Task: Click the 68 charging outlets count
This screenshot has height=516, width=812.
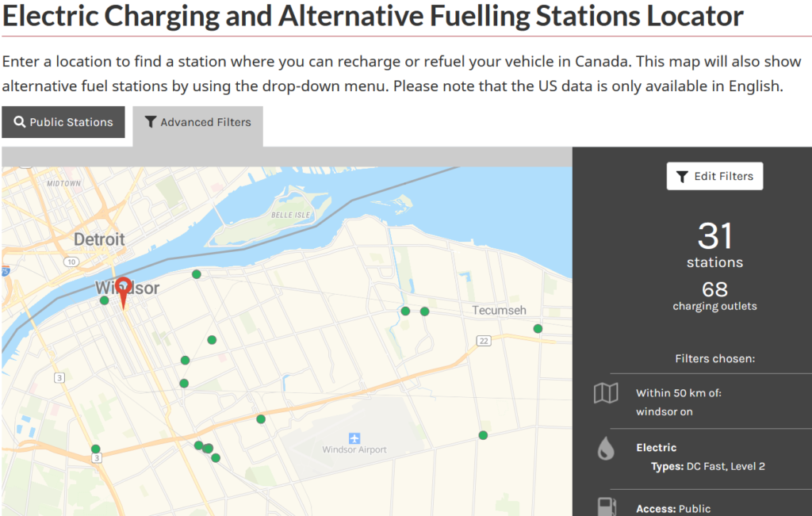Action: coord(714,296)
